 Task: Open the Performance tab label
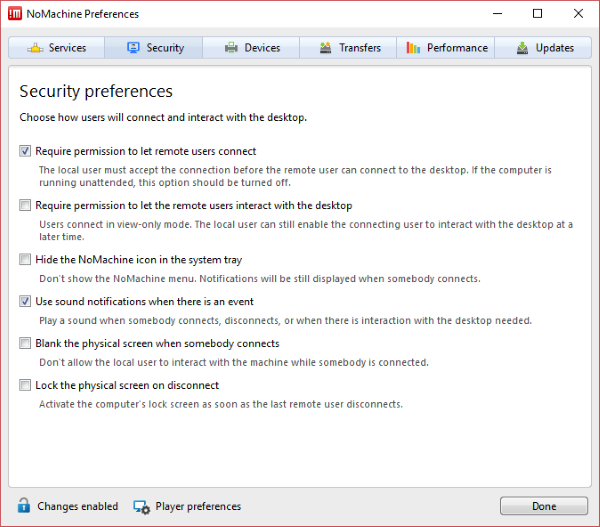click(457, 48)
